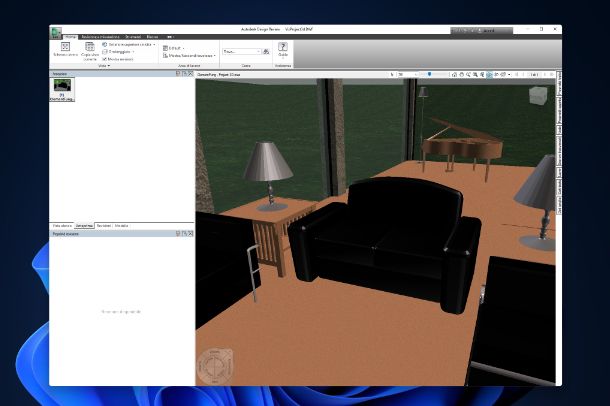Image resolution: width=610 pixels, height=406 pixels.
Task: Select the highlighted Orbit tool
Action: (489, 74)
